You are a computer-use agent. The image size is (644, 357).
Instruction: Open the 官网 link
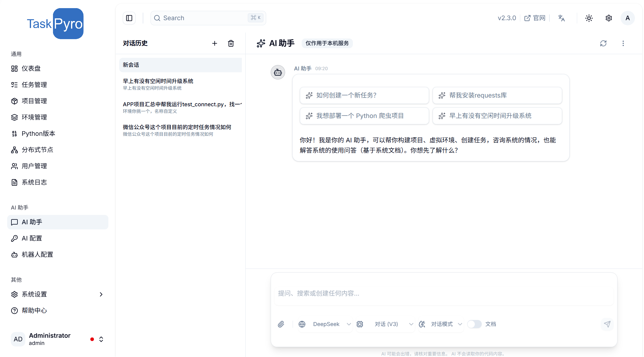(x=535, y=18)
